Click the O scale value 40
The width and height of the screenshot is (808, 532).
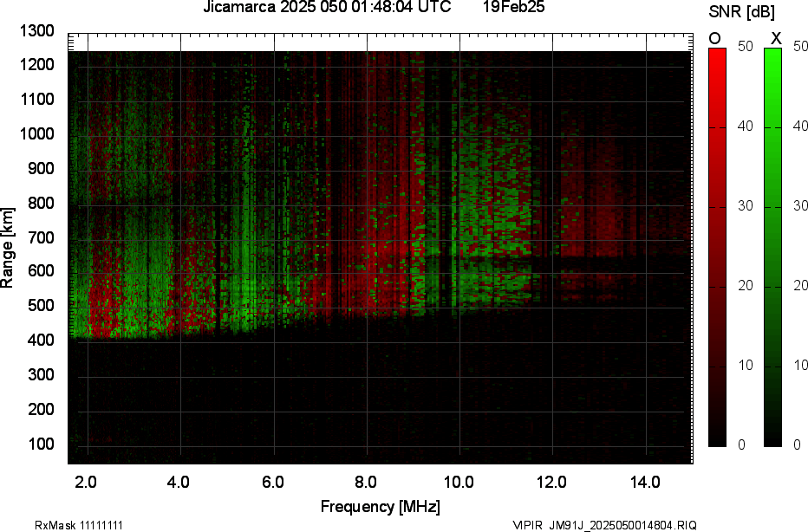pyautogui.click(x=746, y=127)
